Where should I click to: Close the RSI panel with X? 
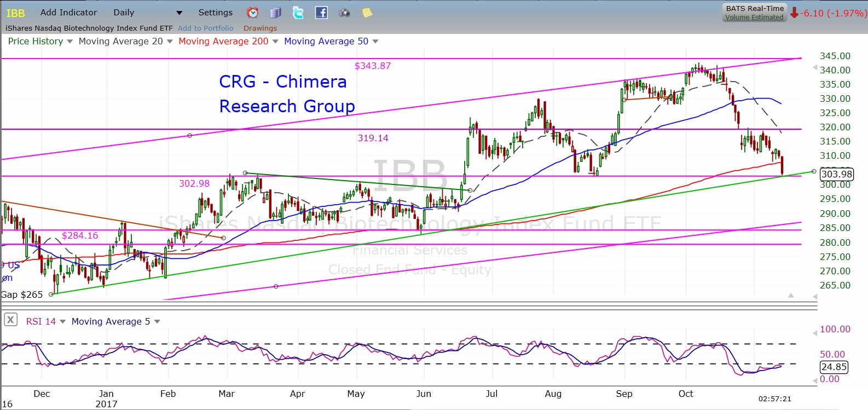tap(10, 320)
